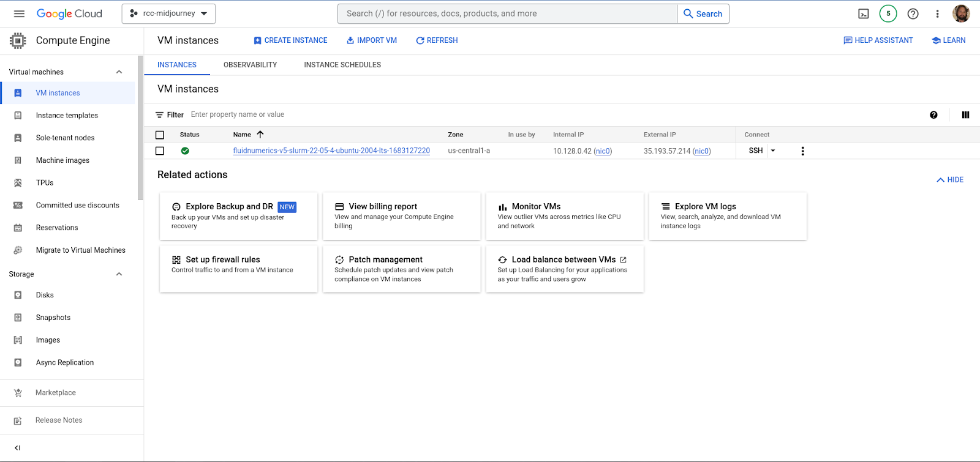This screenshot has width=980, height=462.
Task: Open the SSH connection options dropdown arrow
Action: click(773, 151)
